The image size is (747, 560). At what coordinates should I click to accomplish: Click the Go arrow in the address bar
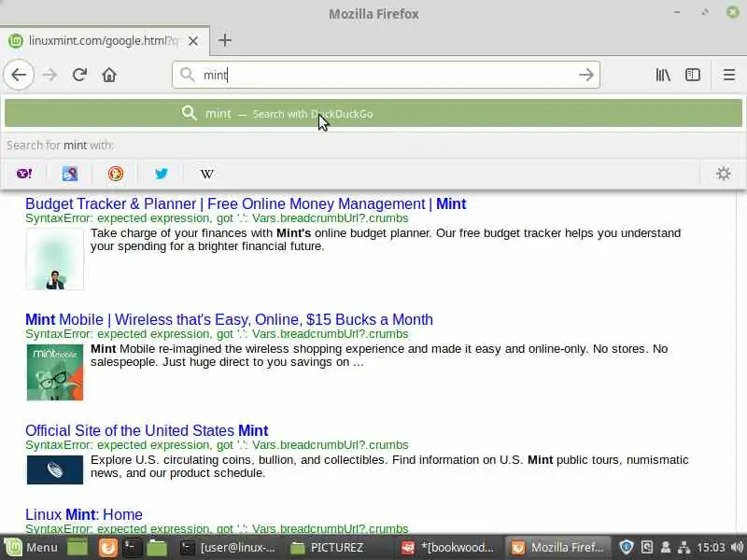[586, 75]
